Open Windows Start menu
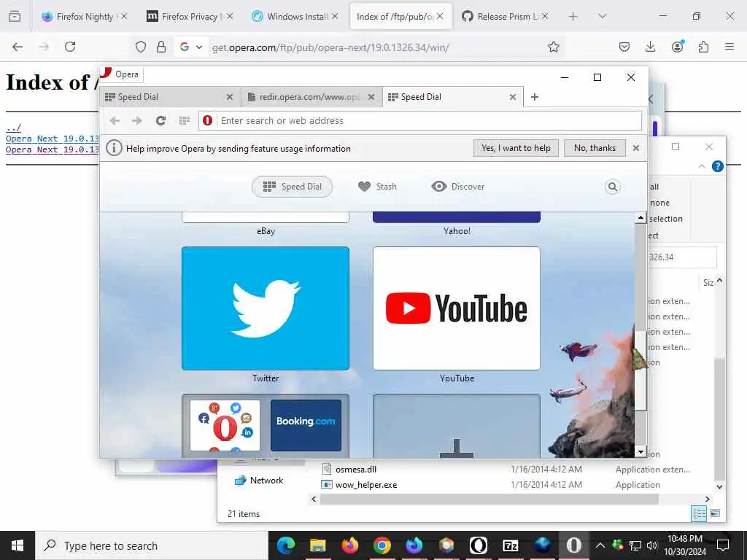 click(x=18, y=545)
